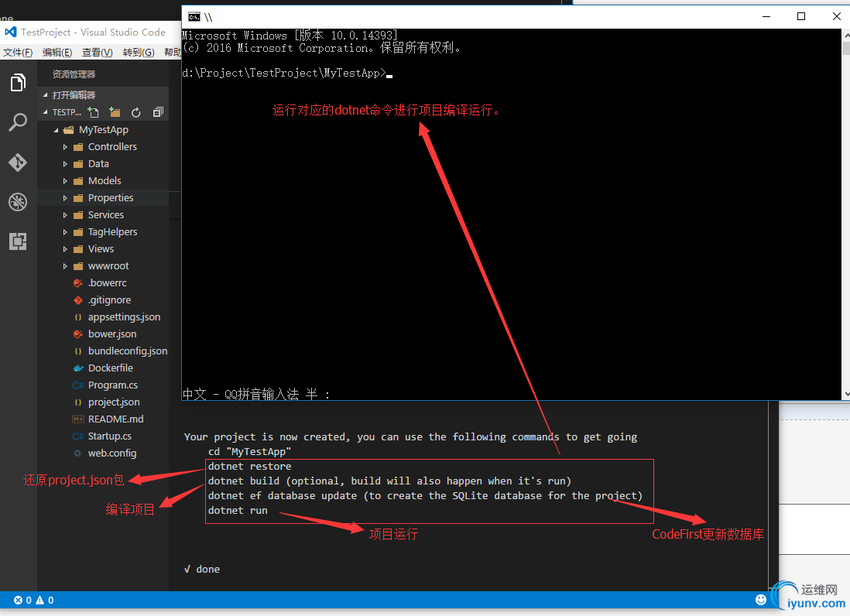This screenshot has width=850, height=616.
Task: Open the Extensions view in activity bar
Action: point(18,241)
